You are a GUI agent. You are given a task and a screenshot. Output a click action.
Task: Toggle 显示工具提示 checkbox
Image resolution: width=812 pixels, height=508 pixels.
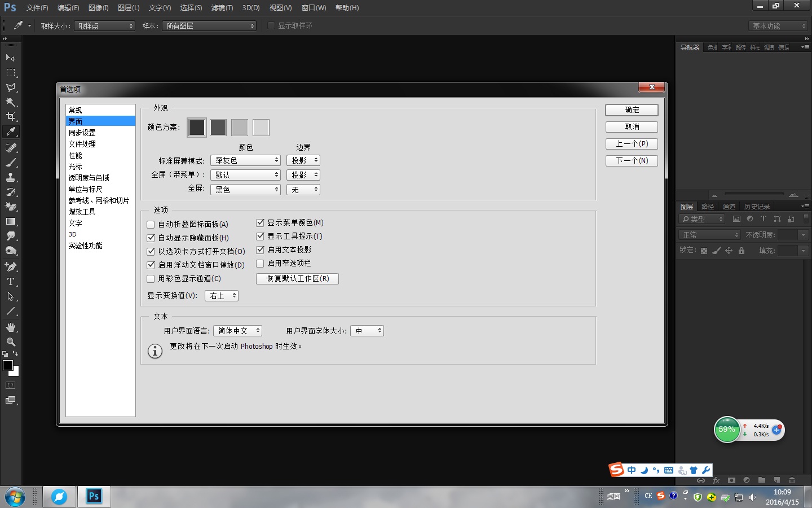click(260, 236)
